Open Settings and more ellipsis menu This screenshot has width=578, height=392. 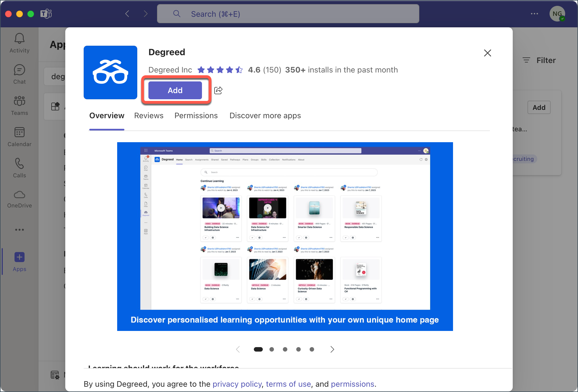(x=534, y=14)
